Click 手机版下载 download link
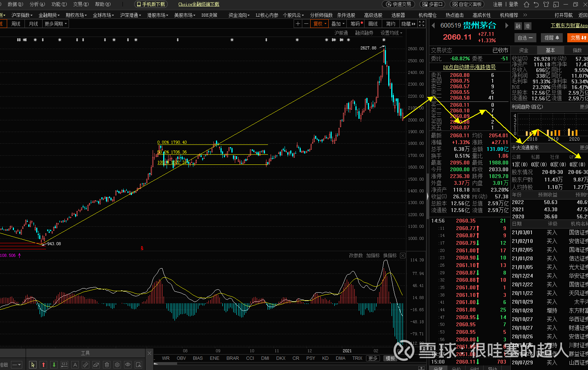 (x=151, y=4)
